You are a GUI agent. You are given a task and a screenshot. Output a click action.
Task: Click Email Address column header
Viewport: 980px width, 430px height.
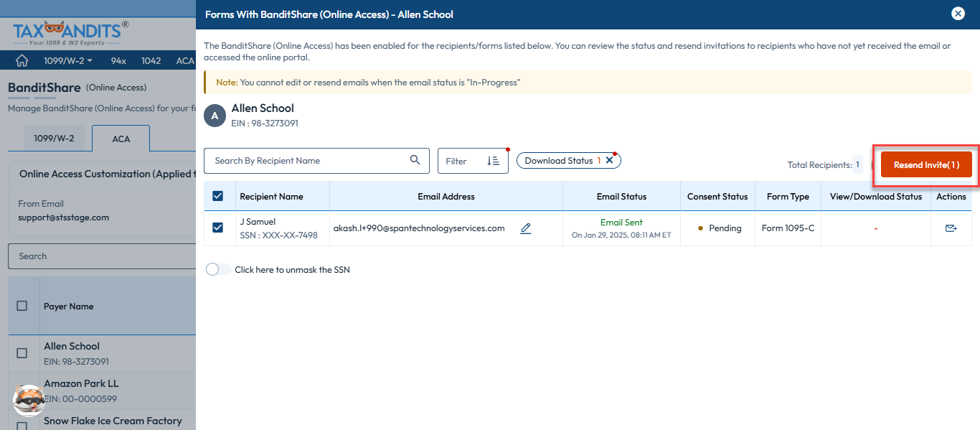click(x=446, y=197)
